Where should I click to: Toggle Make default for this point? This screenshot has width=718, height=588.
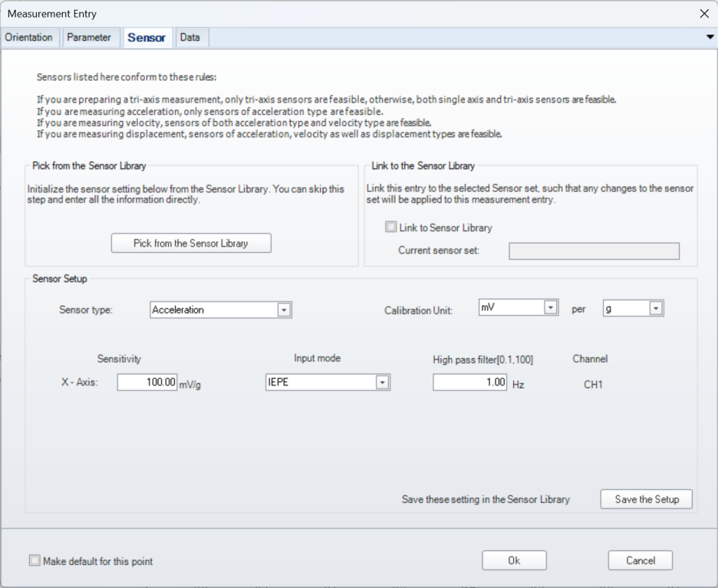(x=35, y=560)
